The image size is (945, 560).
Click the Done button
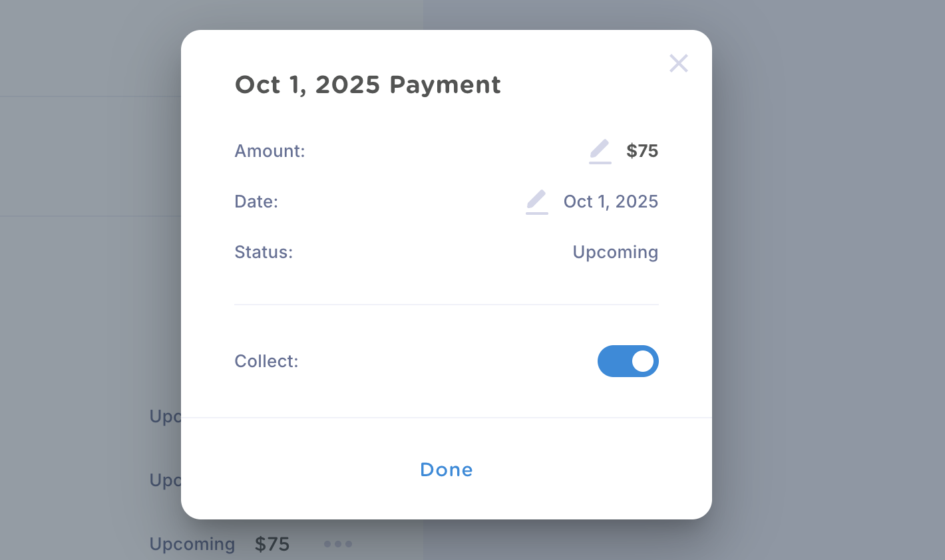[447, 470]
